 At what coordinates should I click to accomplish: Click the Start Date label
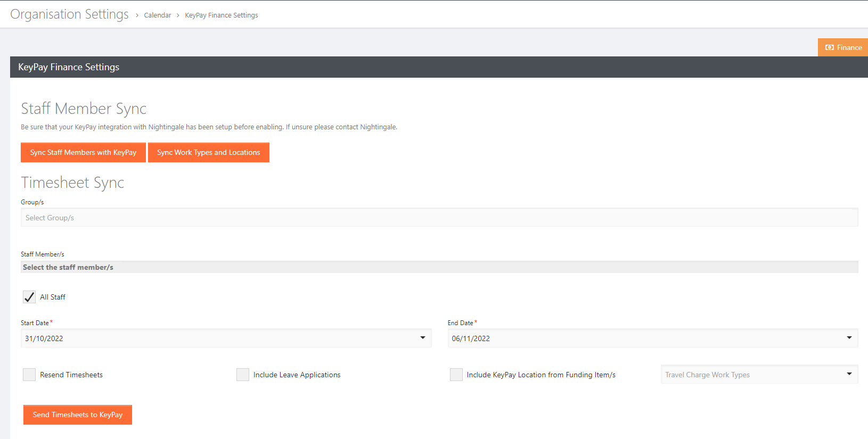[35, 323]
